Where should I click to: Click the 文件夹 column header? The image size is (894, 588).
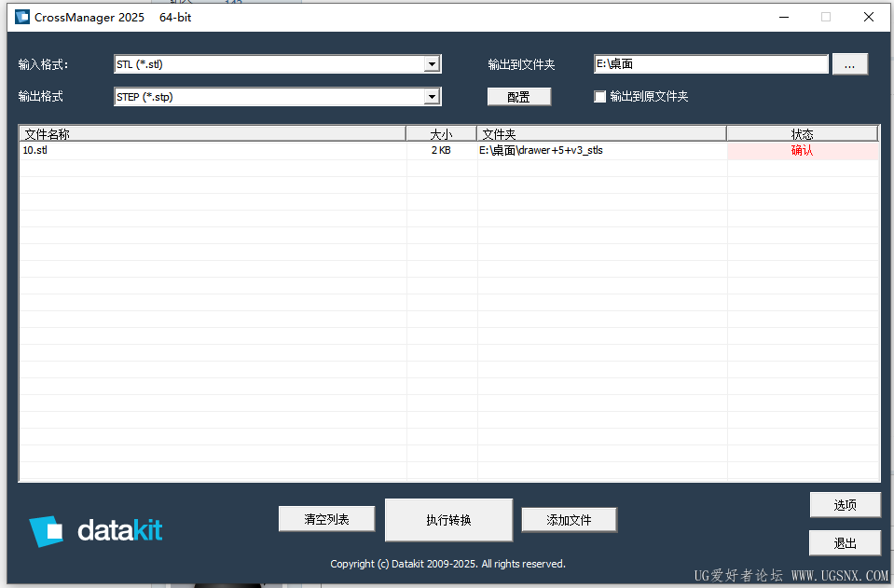click(x=601, y=134)
